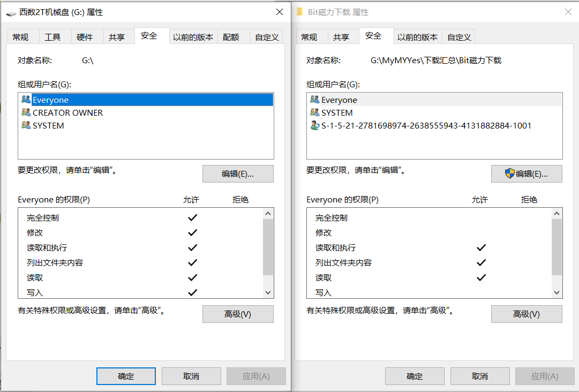
Task: Click the folder icon in Bit磁力下载 properties title bar
Action: click(300, 12)
